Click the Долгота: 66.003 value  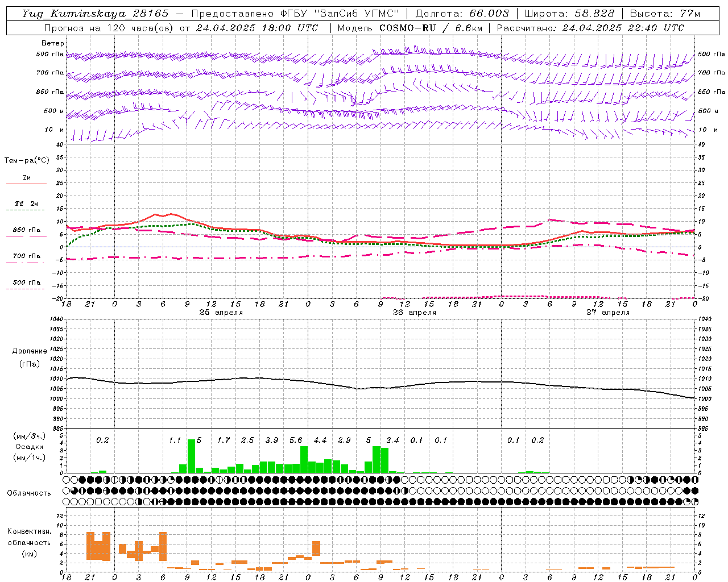pyautogui.click(x=462, y=14)
